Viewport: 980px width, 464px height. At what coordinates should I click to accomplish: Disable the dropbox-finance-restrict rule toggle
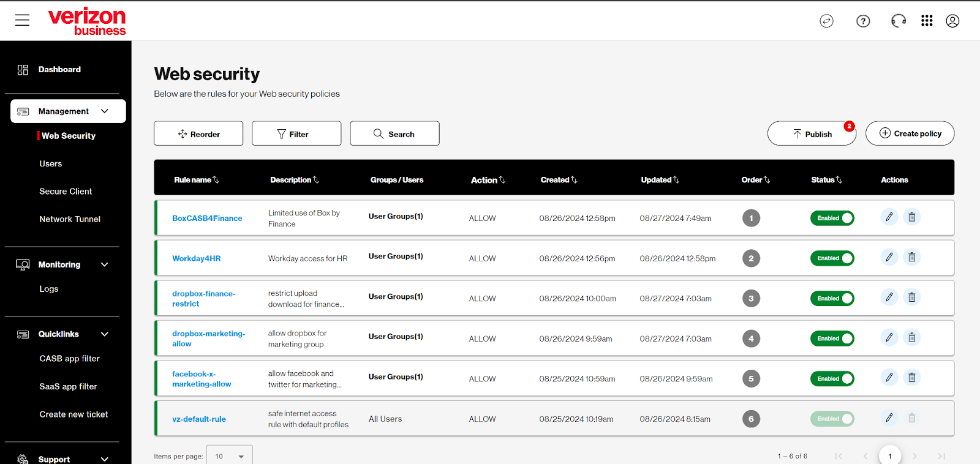point(832,298)
